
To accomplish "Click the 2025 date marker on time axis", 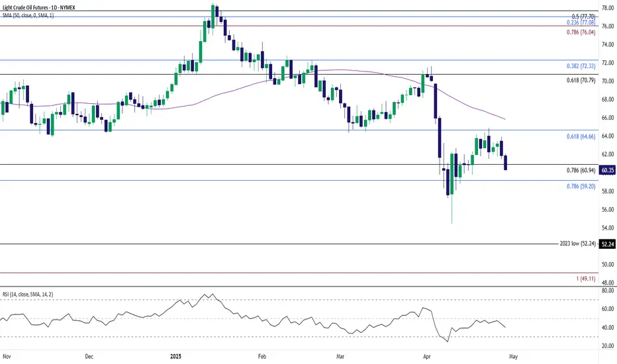I will [175, 357].
